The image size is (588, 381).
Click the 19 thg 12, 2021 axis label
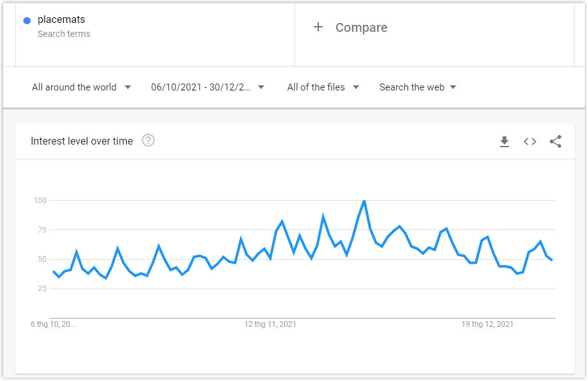pos(487,324)
